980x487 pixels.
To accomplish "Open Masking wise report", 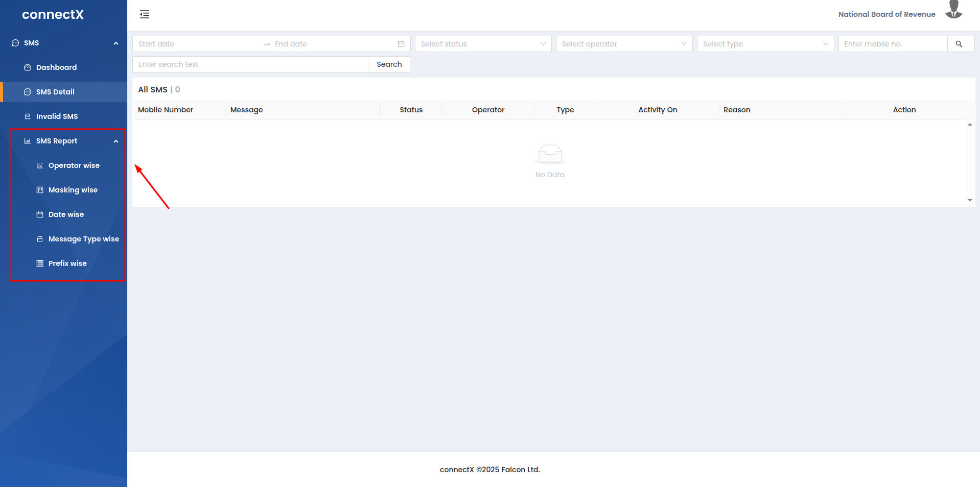I will coord(73,190).
